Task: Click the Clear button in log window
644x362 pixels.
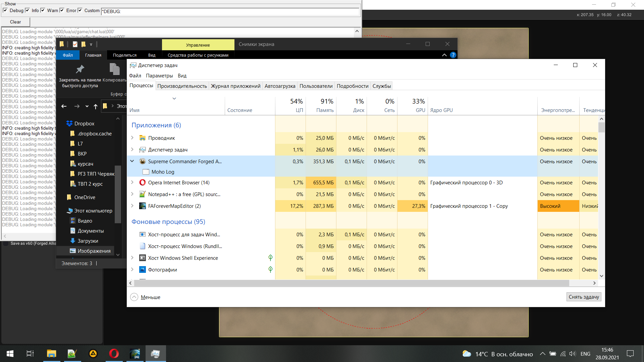Action: pos(15,22)
